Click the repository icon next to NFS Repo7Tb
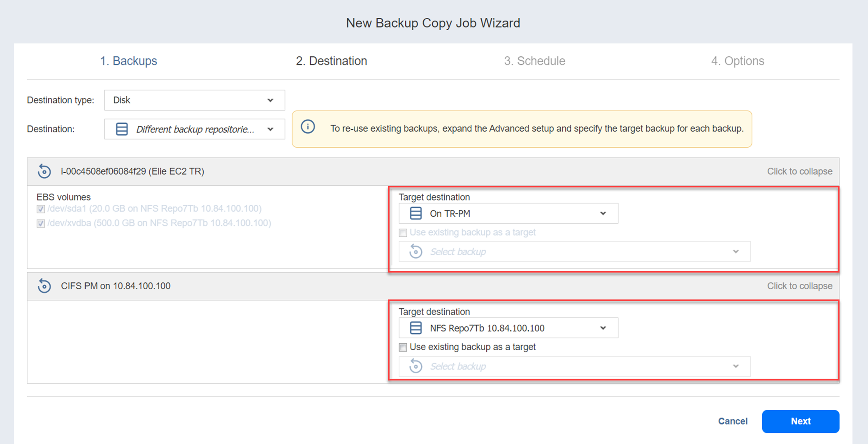 [415, 328]
